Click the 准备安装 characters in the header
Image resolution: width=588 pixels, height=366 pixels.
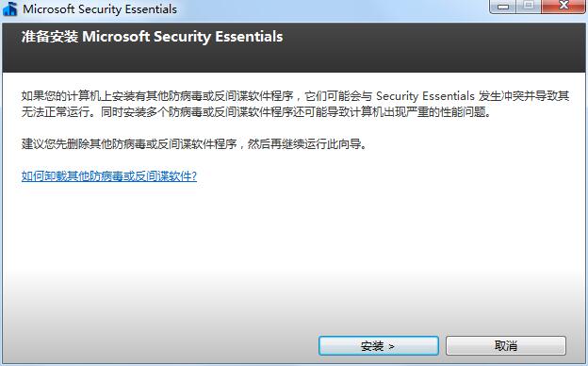pyautogui.click(x=50, y=37)
